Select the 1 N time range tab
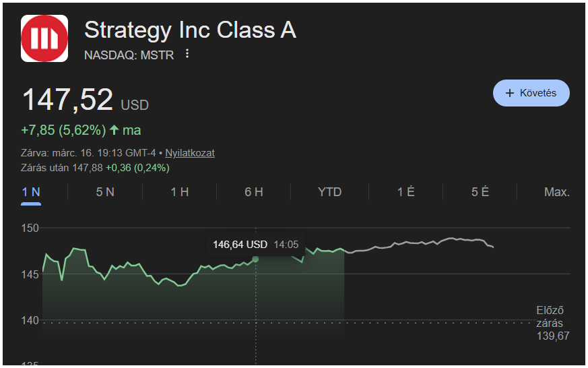Viewport: 588px width, 368px height. 31,192
